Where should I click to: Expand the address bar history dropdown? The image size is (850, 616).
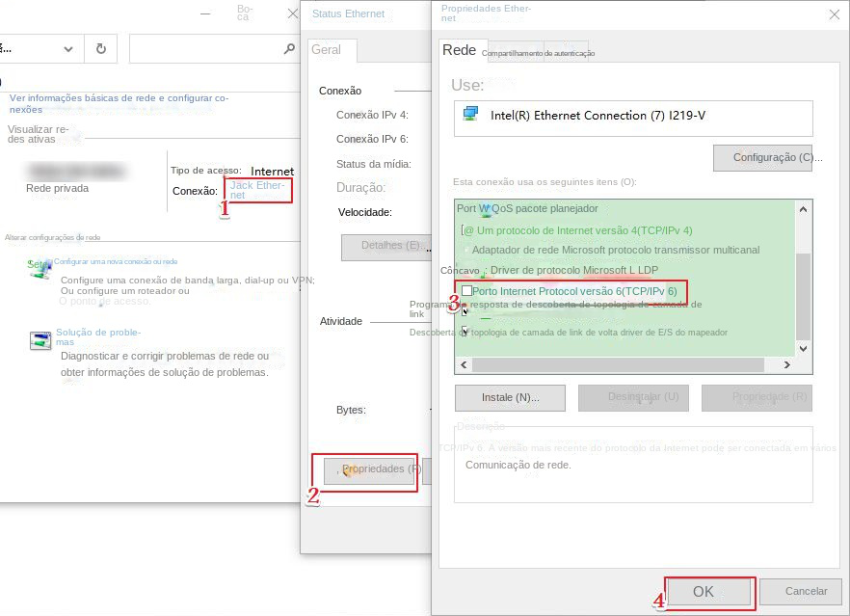click(67, 49)
